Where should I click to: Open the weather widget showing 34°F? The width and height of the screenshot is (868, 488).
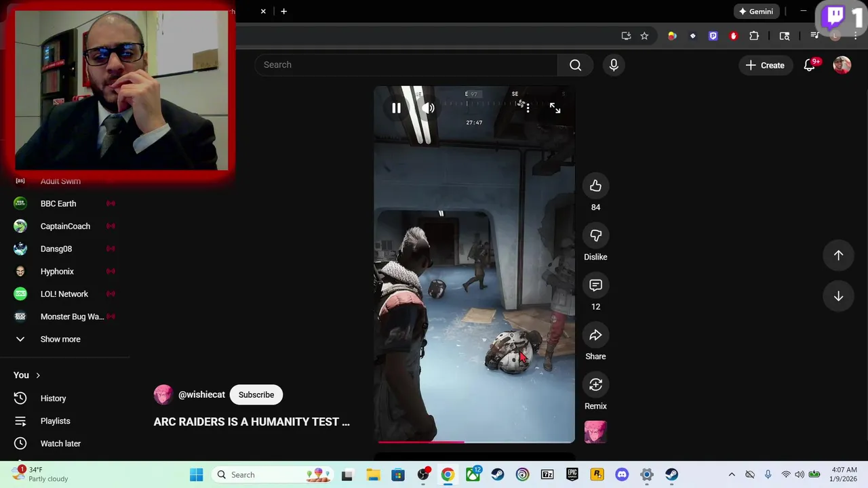coord(41,474)
